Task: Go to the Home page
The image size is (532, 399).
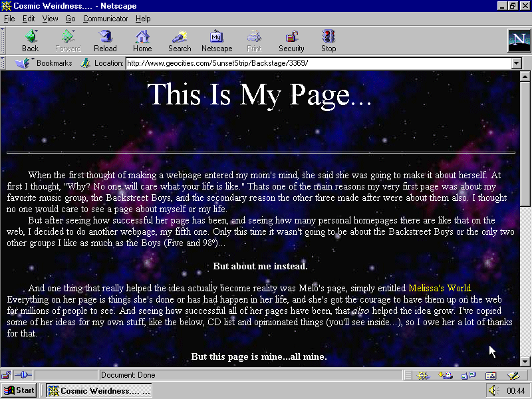Action: pos(142,41)
